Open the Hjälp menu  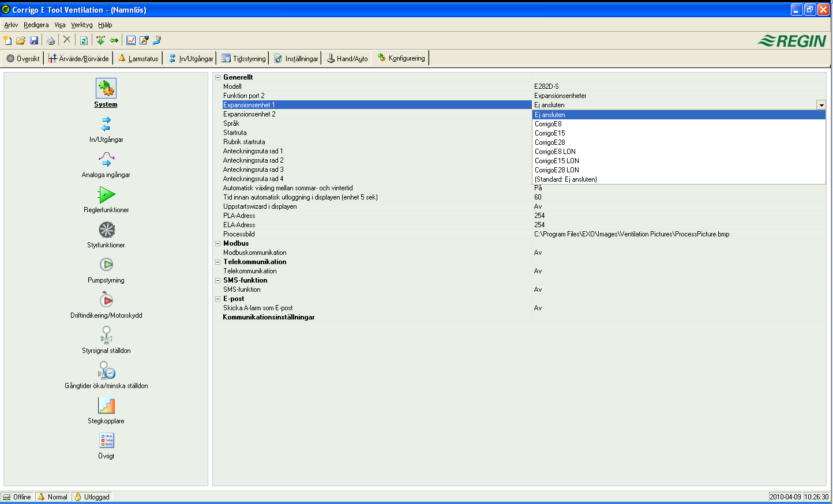click(x=105, y=25)
